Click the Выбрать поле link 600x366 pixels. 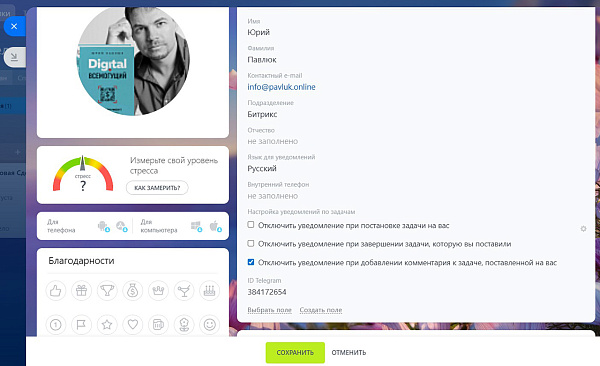click(x=269, y=310)
